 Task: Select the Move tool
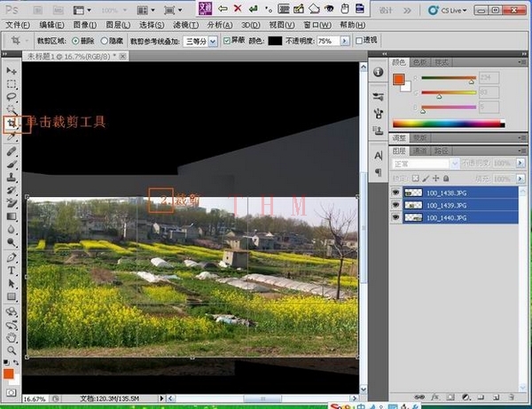(12, 71)
